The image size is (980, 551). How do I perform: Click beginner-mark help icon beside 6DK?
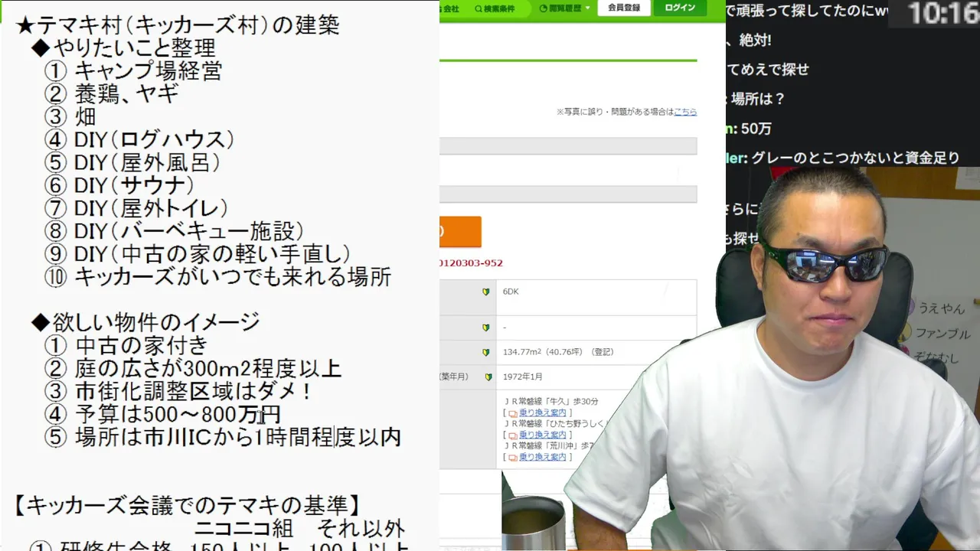coord(485,292)
